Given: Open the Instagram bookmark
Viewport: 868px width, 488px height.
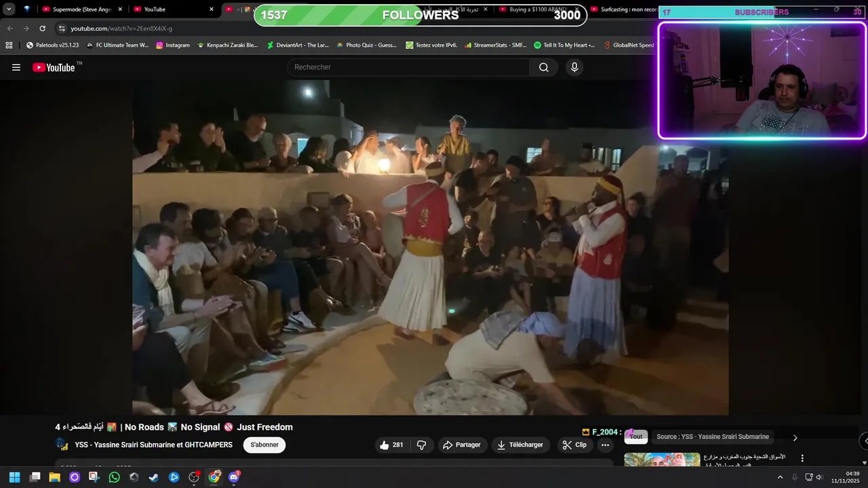Looking at the screenshot, I should [173, 45].
